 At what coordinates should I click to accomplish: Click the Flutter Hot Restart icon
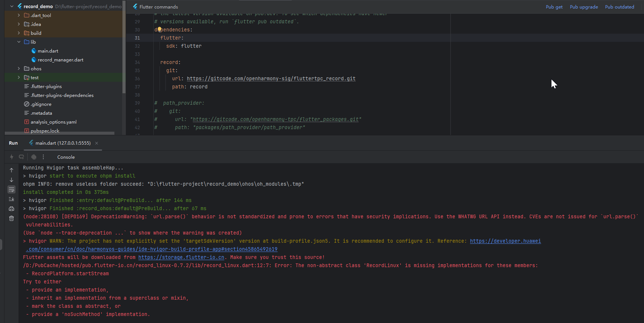point(21,157)
